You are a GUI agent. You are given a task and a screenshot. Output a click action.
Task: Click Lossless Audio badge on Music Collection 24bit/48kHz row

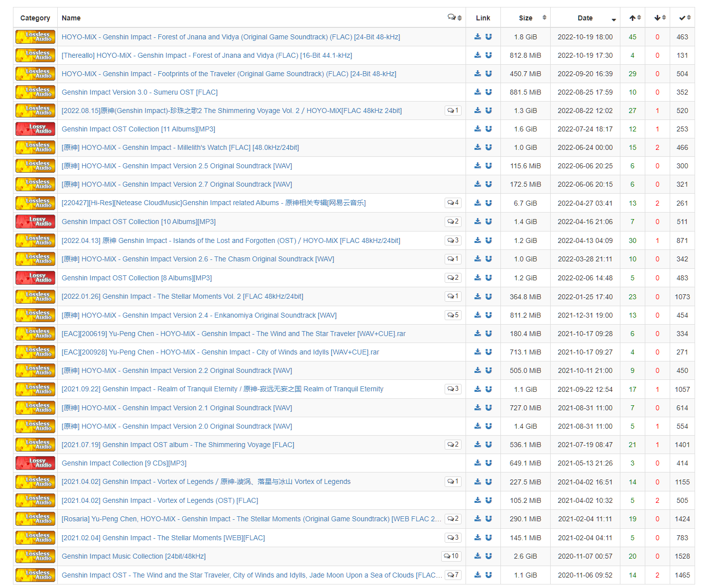click(35, 556)
